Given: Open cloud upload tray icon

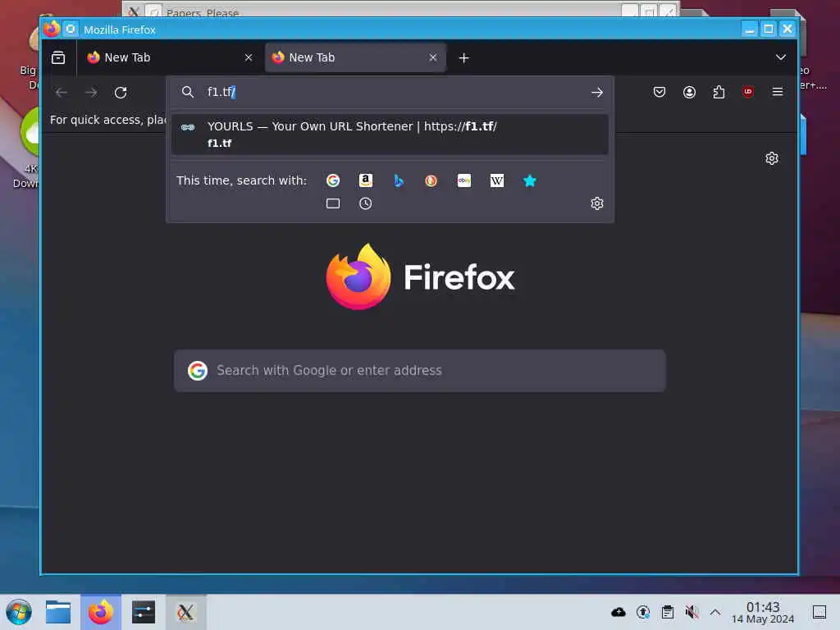Looking at the screenshot, I should tap(619, 612).
